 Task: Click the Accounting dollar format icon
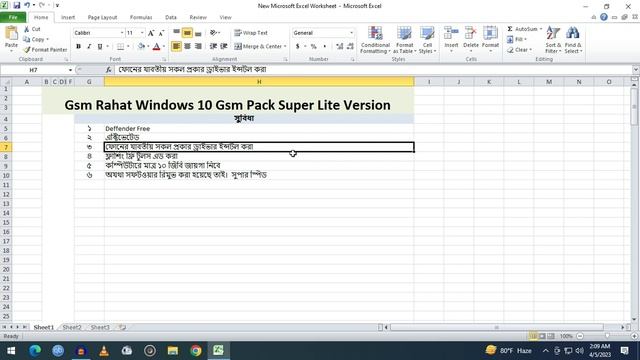[298, 47]
